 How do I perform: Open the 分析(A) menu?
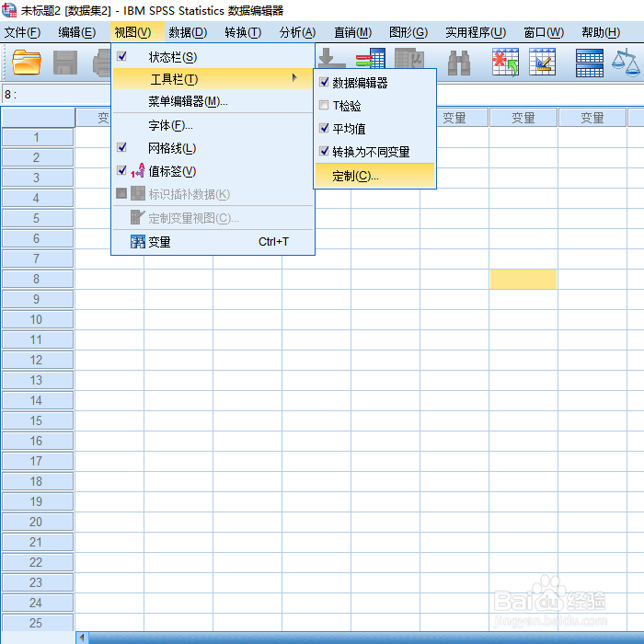click(297, 32)
